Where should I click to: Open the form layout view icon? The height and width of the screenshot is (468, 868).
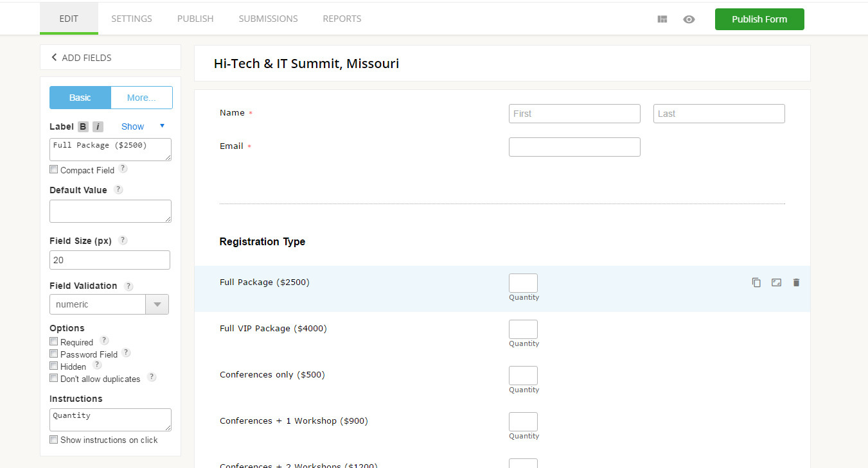pos(662,19)
